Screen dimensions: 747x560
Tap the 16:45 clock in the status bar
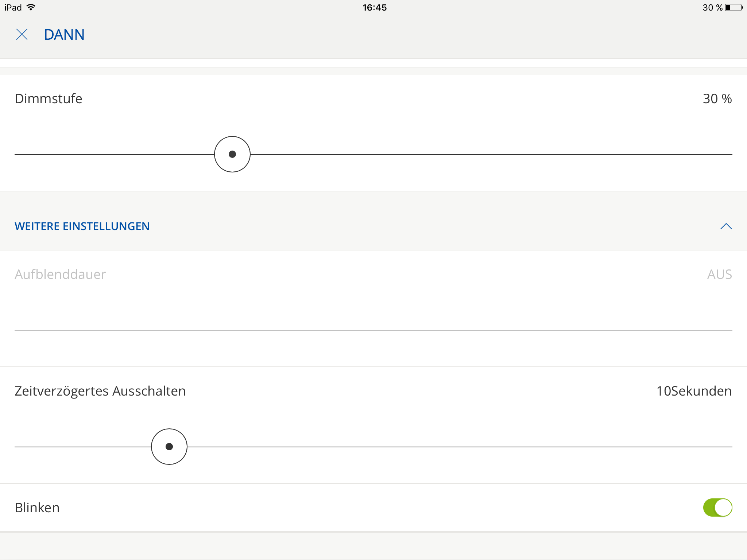pos(374,7)
